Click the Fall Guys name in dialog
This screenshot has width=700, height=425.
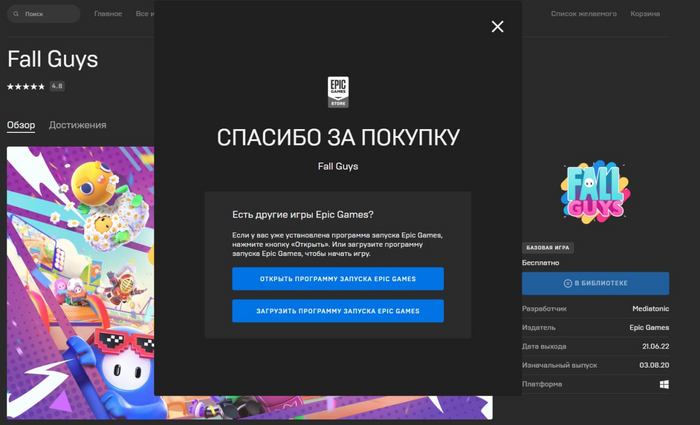(x=338, y=166)
